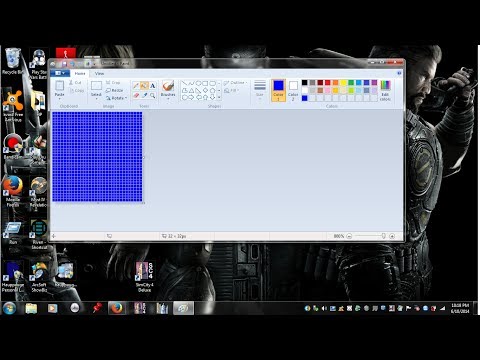
Task: Open Firefox from the taskbar
Action: 116,308
